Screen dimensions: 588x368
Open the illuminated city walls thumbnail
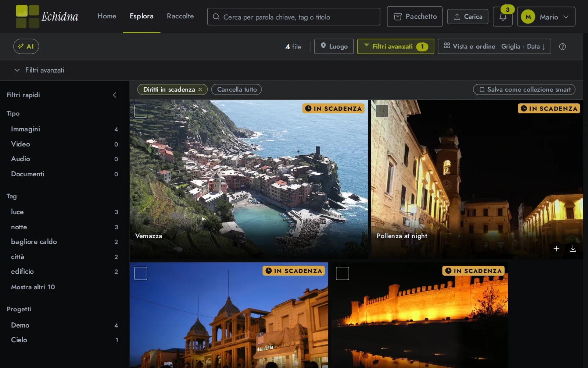pyautogui.click(x=420, y=315)
